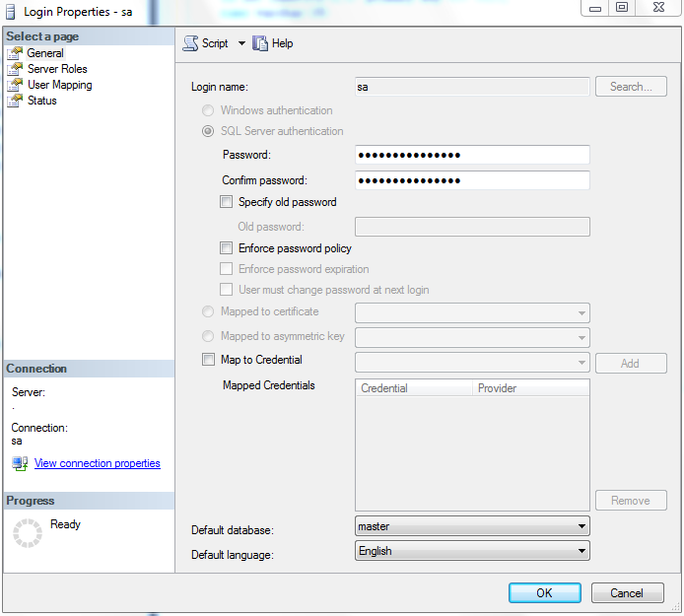The width and height of the screenshot is (684, 616).
Task: Click the Server Roles page icon
Action: pyautogui.click(x=15, y=69)
